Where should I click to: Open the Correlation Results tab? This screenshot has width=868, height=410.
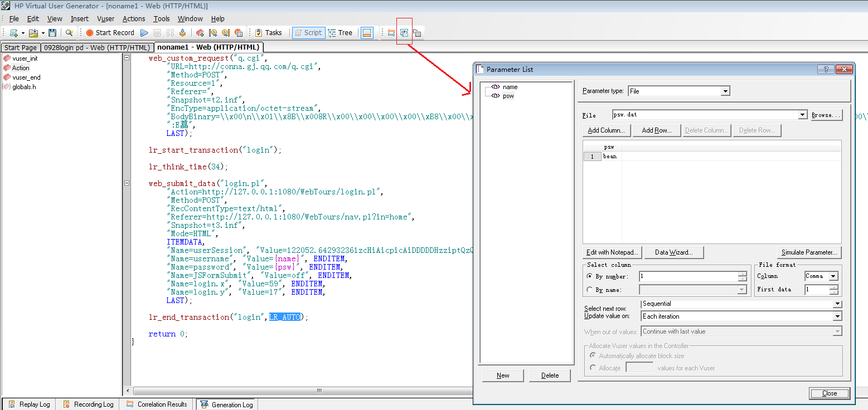pyautogui.click(x=157, y=404)
